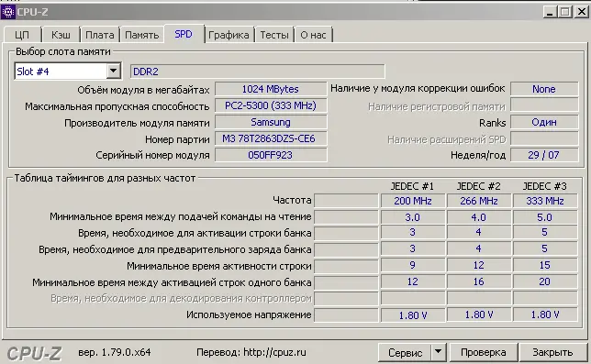Switch to the Память tab
This screenshot has height=364, width=591.
[141, 35]
